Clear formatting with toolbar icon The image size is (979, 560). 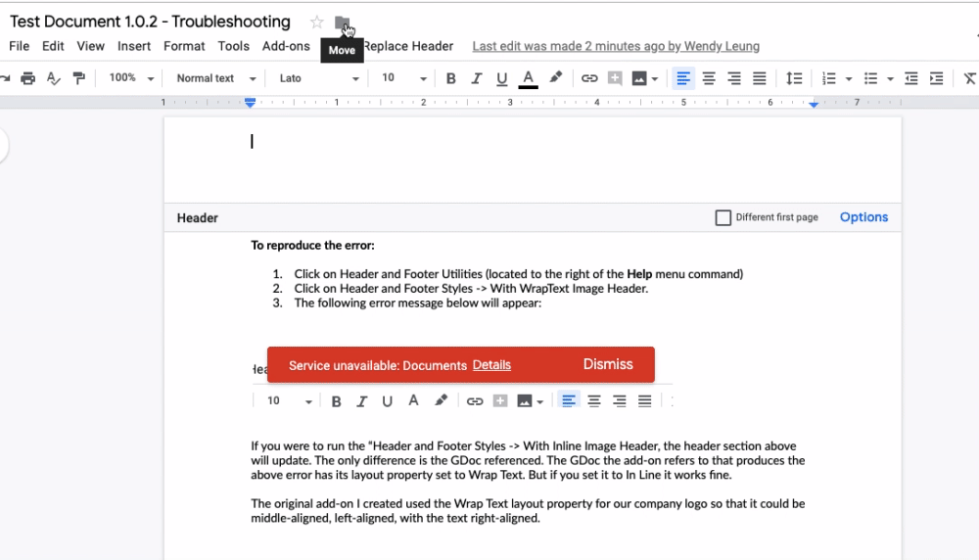969,78
